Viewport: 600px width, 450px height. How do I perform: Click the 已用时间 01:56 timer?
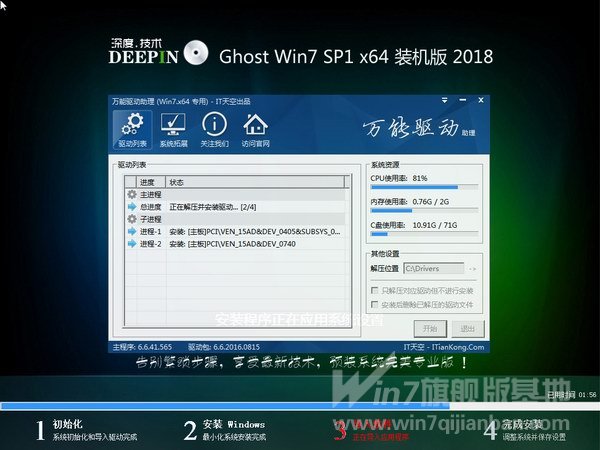[x=572, y=395]
